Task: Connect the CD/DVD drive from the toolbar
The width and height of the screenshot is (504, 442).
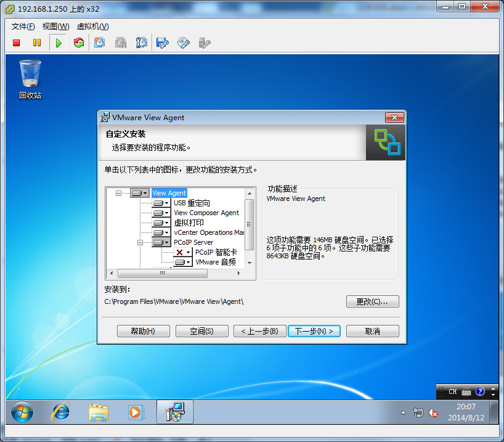Action: point(183,43)
